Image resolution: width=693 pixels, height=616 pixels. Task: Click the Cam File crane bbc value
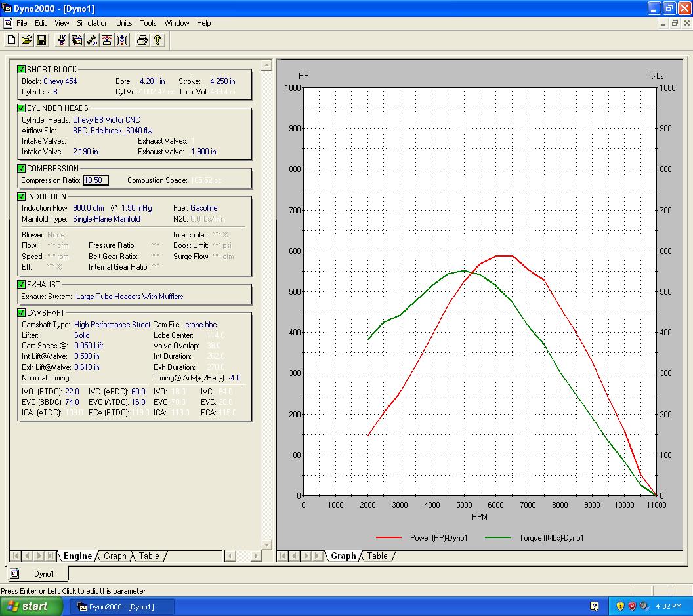(201, 325)
